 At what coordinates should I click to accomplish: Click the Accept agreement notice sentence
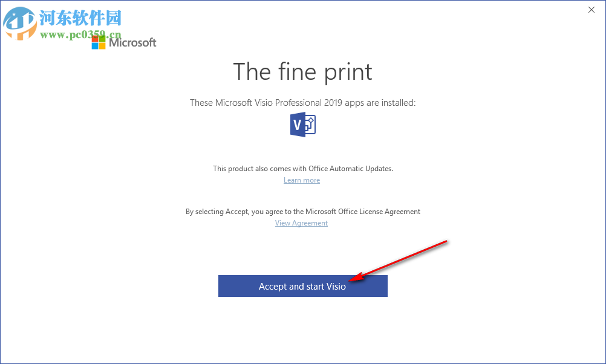point(302,211)
